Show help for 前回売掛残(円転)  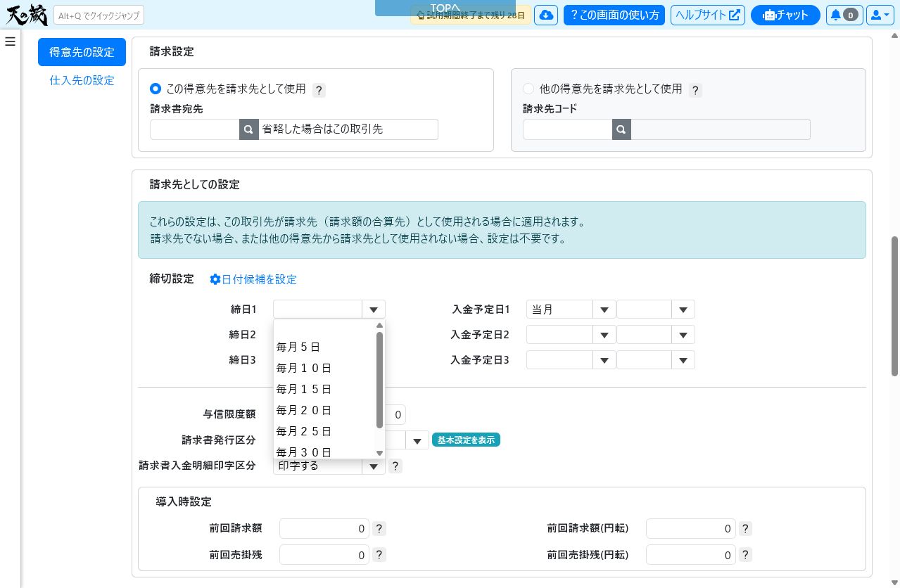point(746,555)
